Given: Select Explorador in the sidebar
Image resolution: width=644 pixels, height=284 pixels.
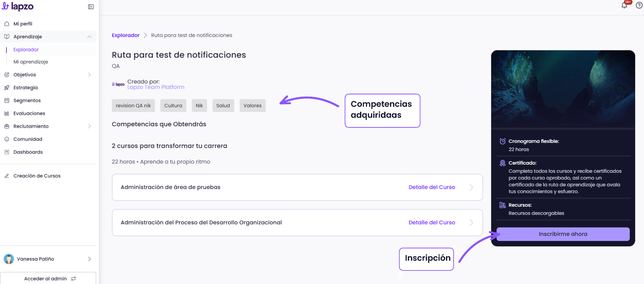Looking at the screenshot, I should pyautogui.click(x=26, y=49).
